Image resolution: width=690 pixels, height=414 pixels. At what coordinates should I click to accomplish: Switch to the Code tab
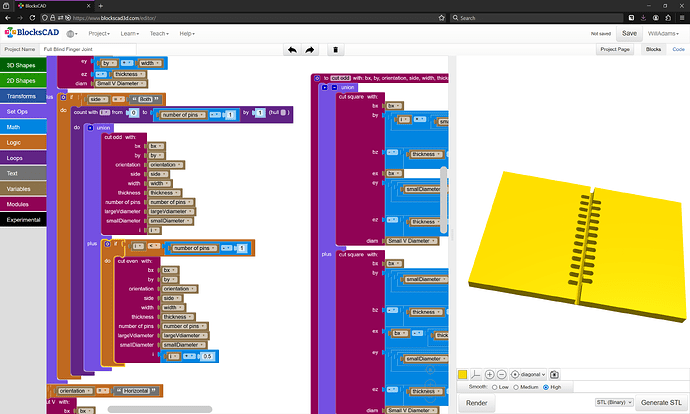pos(678,49)
